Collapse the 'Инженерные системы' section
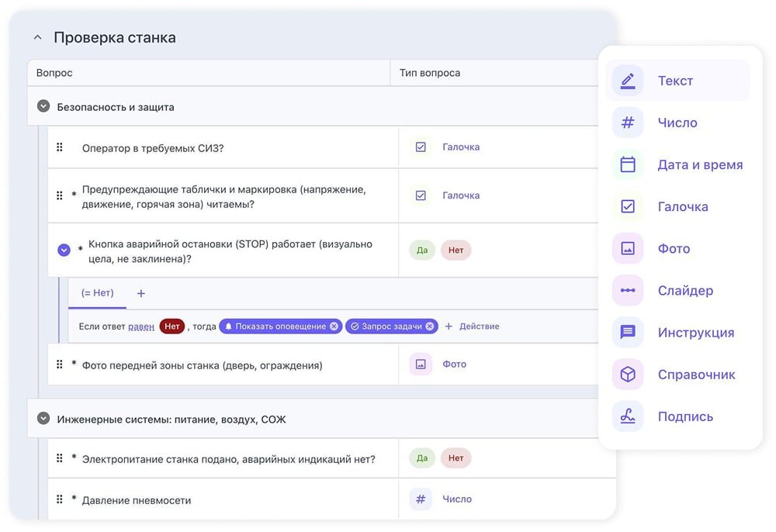Screen dimensions: 776x532 pos(43,418)
